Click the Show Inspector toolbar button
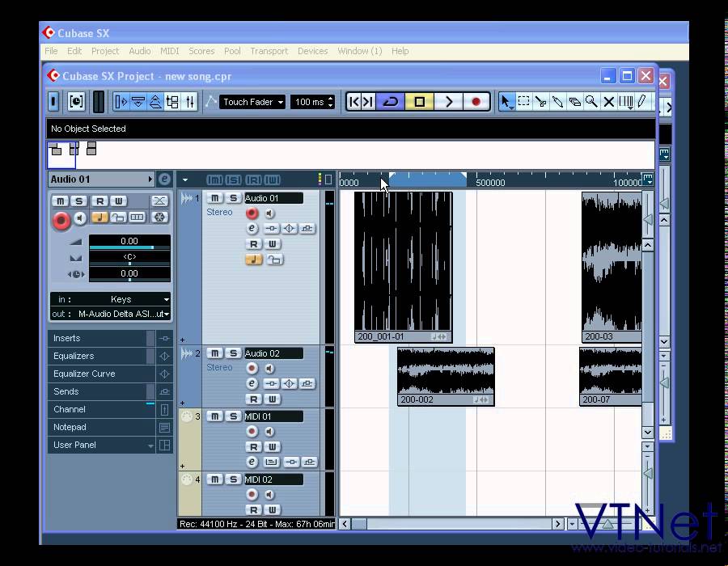728x566 pixels. [x=121, y=102]
